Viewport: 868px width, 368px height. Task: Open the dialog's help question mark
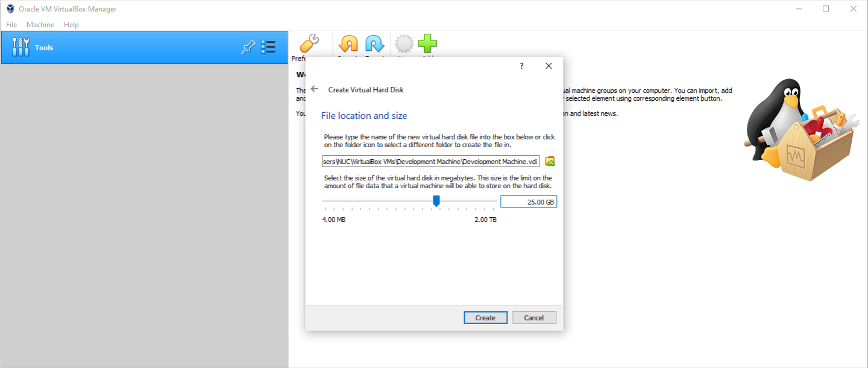(x=521, y=66)
